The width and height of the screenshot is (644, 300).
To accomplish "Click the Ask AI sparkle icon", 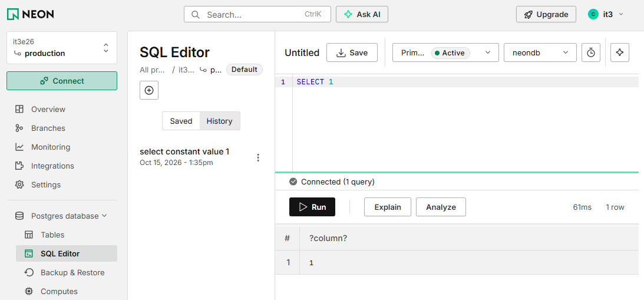I will point(348,14).
